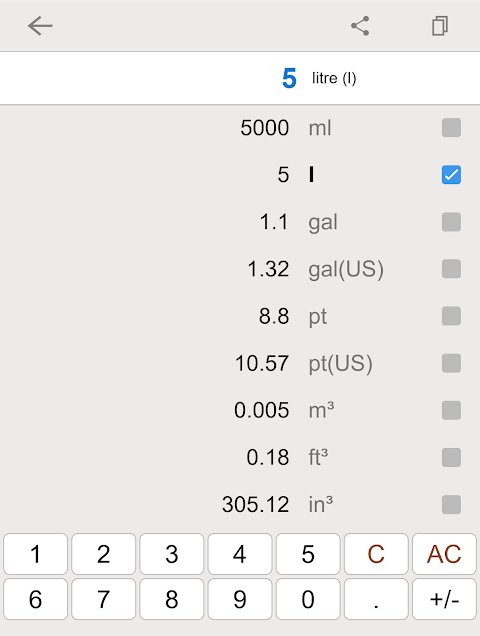The width and height of the screenshot is (480, 636).
Task: Tap digit 7 on keypad
Action: tap(103, 599)
